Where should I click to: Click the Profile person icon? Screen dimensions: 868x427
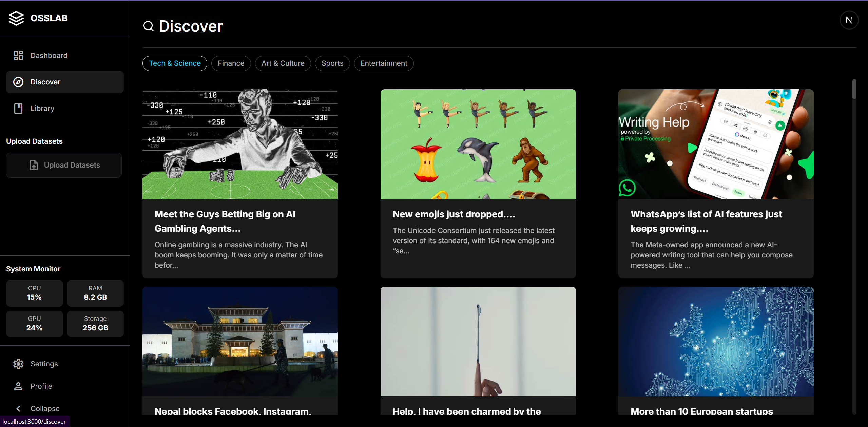(x=18, y=386)
